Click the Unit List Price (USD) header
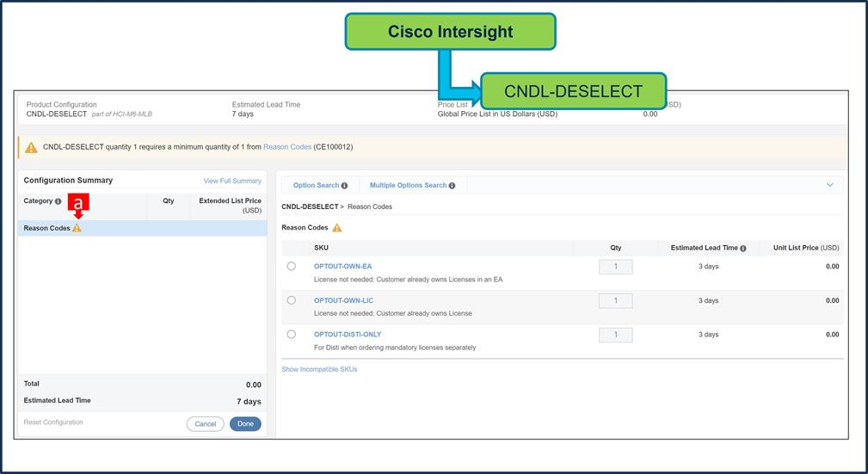This screenshot has height=474, width=868. (x=806, y=248)
